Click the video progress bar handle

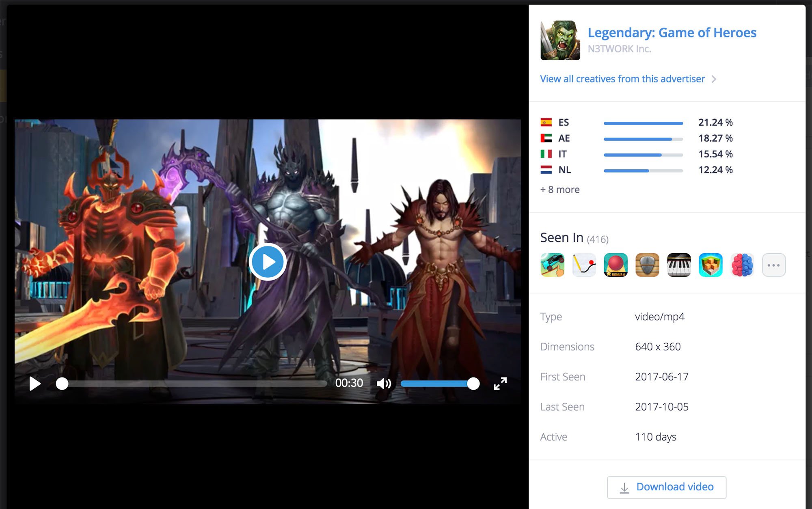[x=62, y=384]
